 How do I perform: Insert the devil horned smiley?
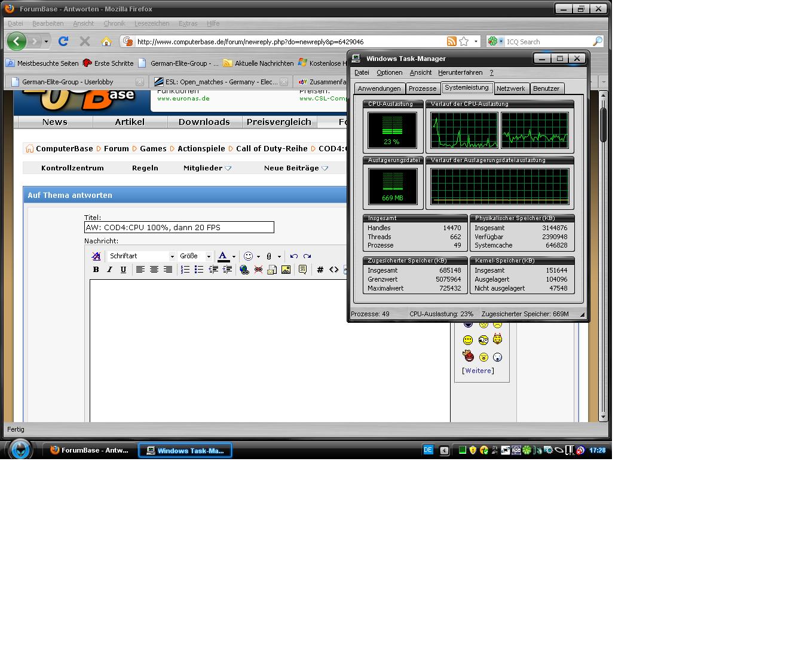(x=497, y=340)
